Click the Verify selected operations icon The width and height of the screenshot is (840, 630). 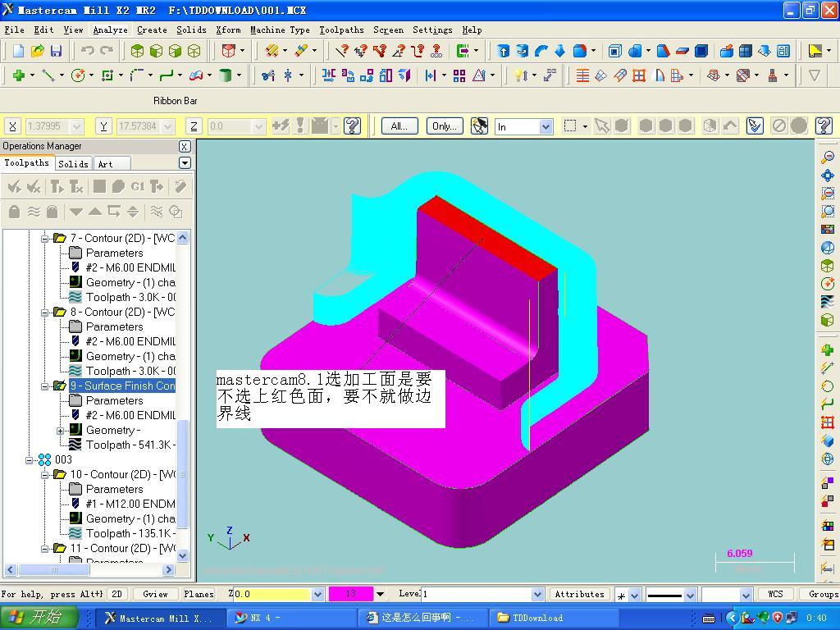(x=118, y=186)
